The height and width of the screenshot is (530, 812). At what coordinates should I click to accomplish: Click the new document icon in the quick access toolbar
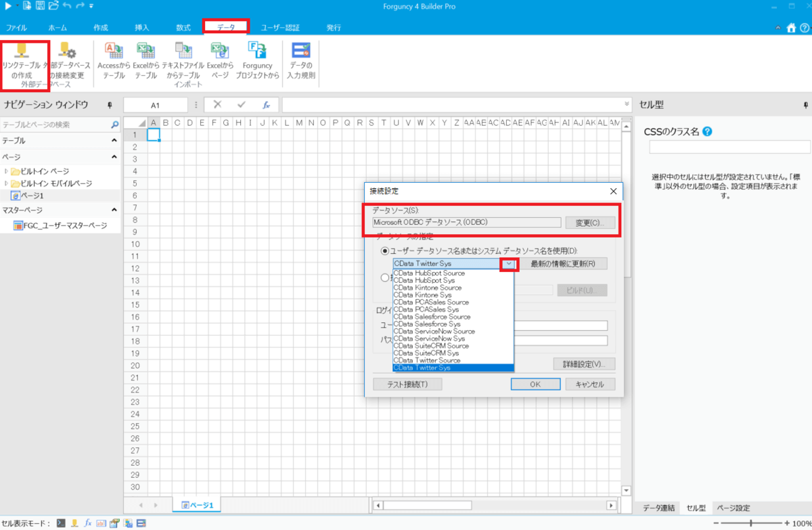[26, 6]
